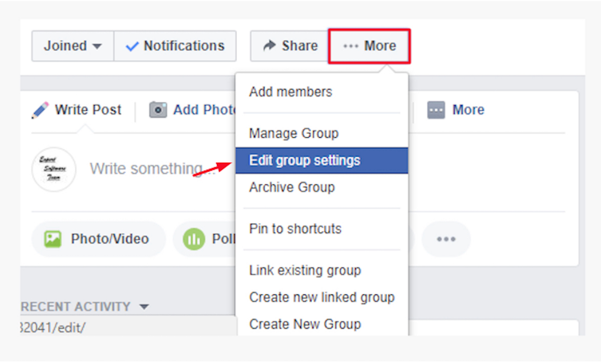601x364 pixels.
Task: Click the blue checkmark beside Notifications
Action: tap(131, 46)
